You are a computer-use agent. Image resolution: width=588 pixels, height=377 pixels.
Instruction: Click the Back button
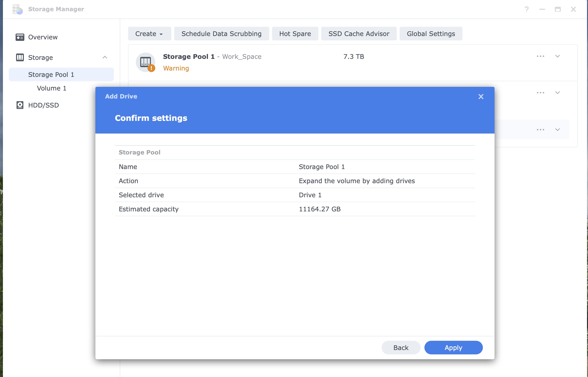tap(401, 348)
